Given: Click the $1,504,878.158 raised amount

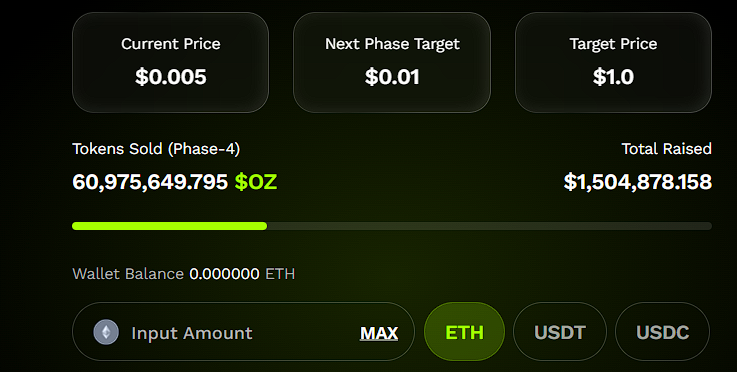Looking at the screenshot, I should coord(638,182).
